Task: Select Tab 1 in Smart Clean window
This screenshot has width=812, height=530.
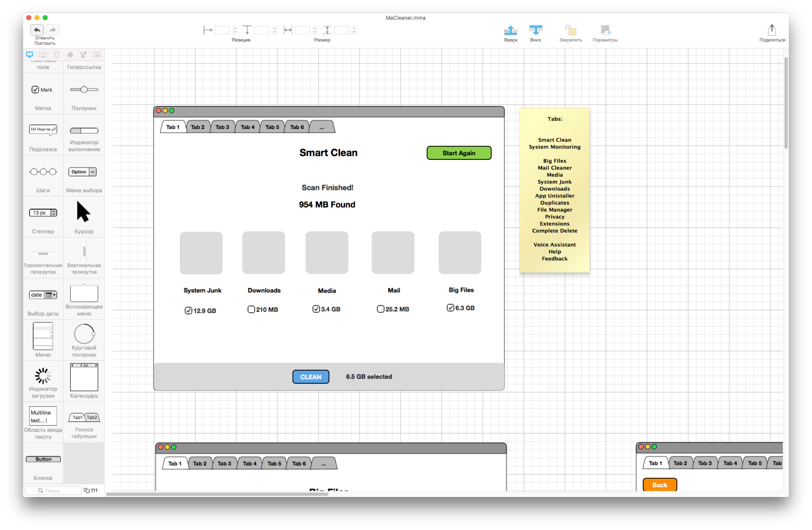Action: pyautogui.click(x=173, y=127)
